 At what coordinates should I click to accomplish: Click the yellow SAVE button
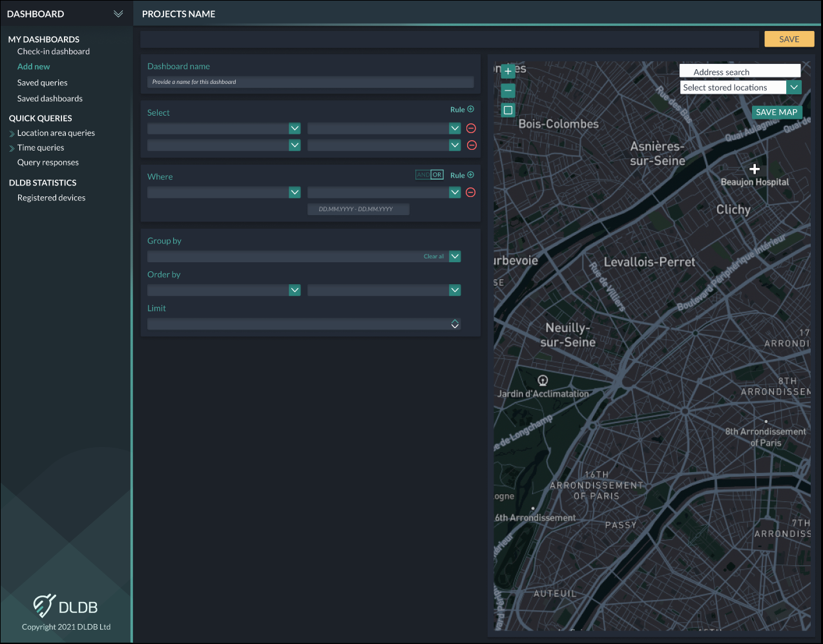click(x=789, y=39)
